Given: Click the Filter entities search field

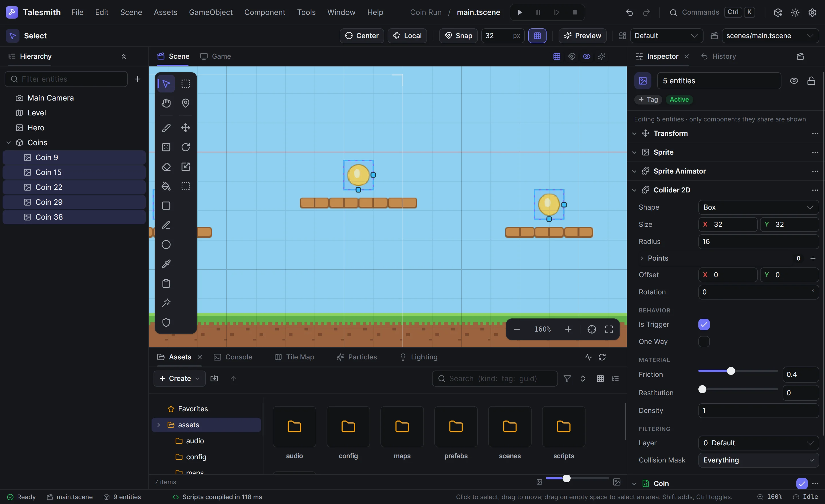Looking at the screenshot, I should coord(66,79).
